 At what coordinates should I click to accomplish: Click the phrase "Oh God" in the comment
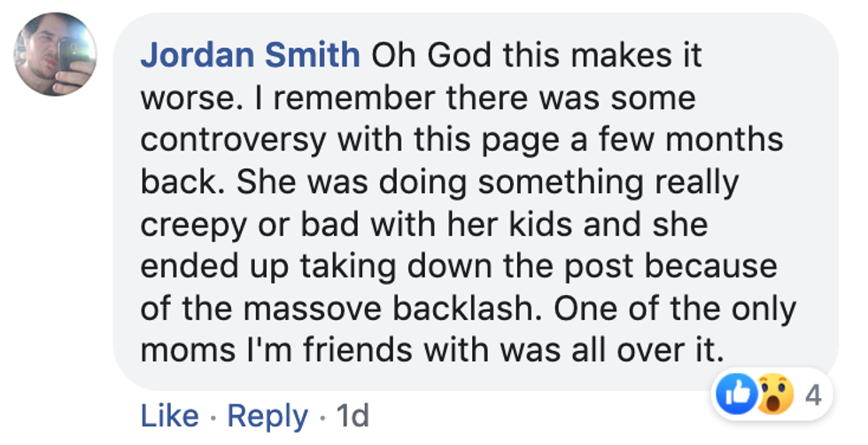point(433,55)
